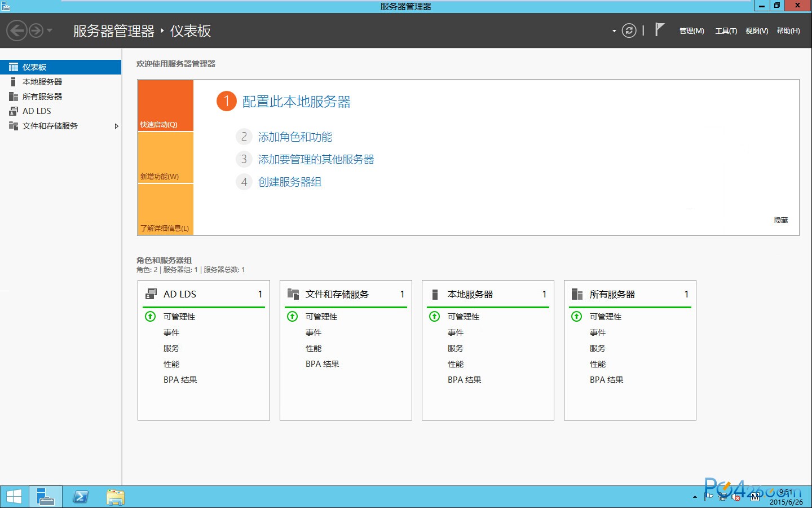Image resolution: width=812 pixels, height=508 pixels.
Task: Select the 了解详细信息(L) tile
Action: coord(166,209)
